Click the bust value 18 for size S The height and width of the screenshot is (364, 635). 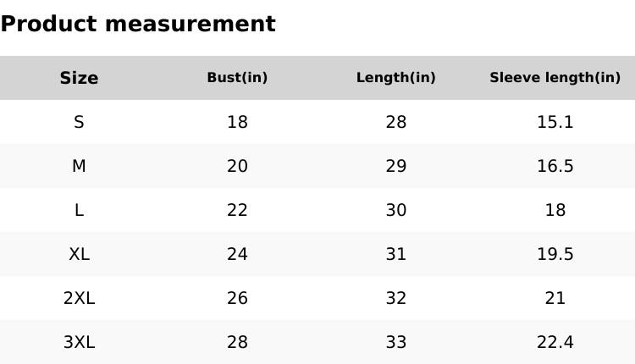(237, 122)
